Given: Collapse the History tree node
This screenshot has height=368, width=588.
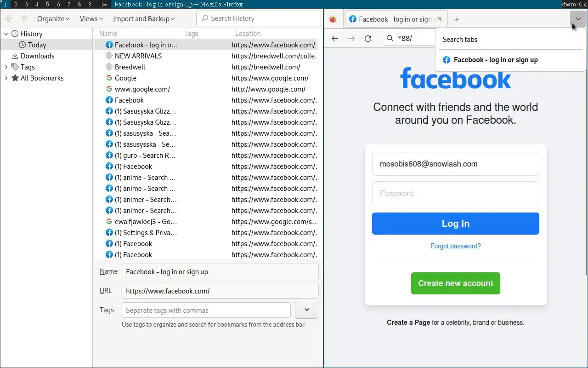Looking at the screenshot, I should coord(6,34).
